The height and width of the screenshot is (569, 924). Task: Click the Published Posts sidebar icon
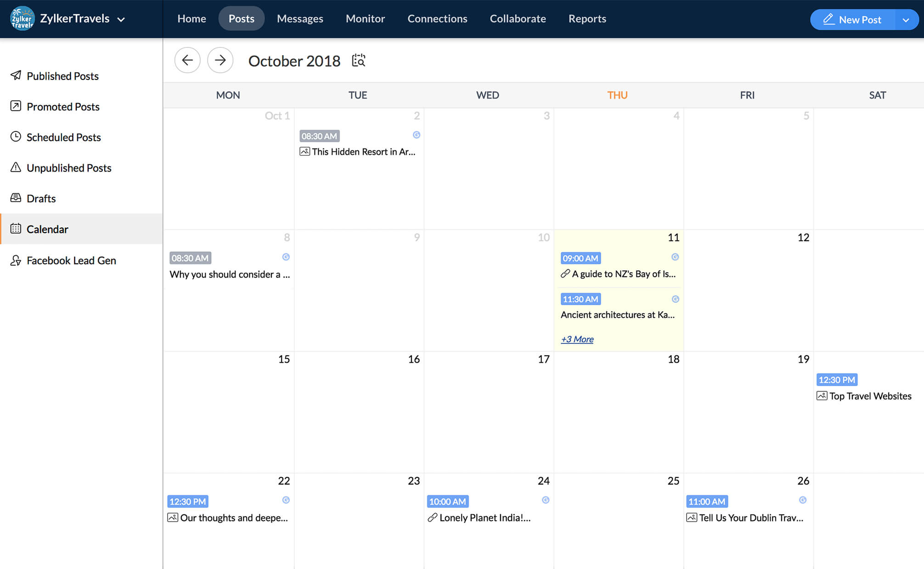tap(16, 74)
